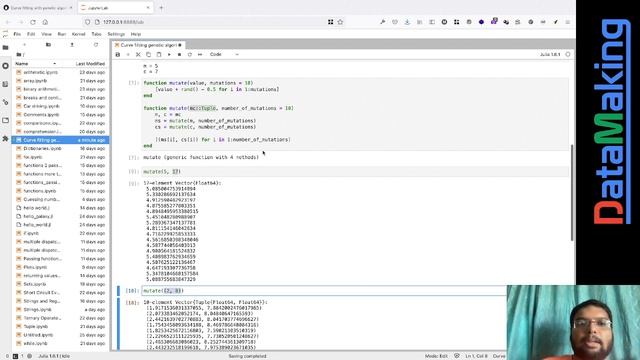This screenshot has width=640, height=360.
Task: Create a new folder in file browser
Action: pos(48,44)
